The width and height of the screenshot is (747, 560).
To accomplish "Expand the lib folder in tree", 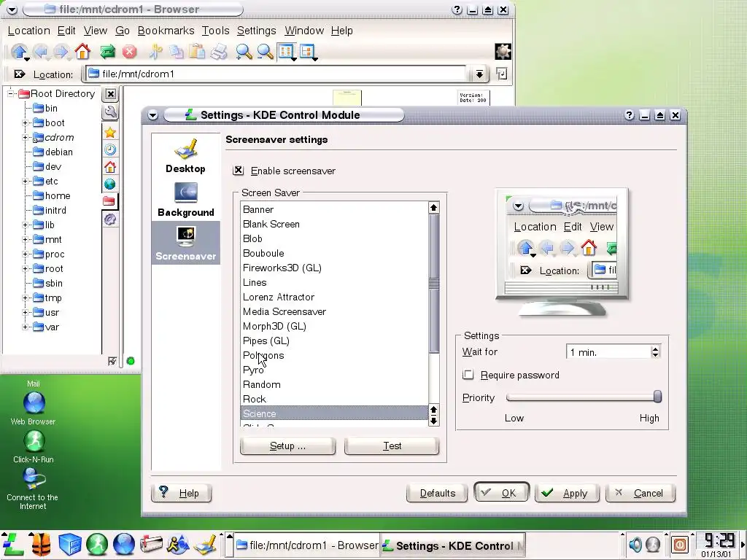I will click(26, 225).
